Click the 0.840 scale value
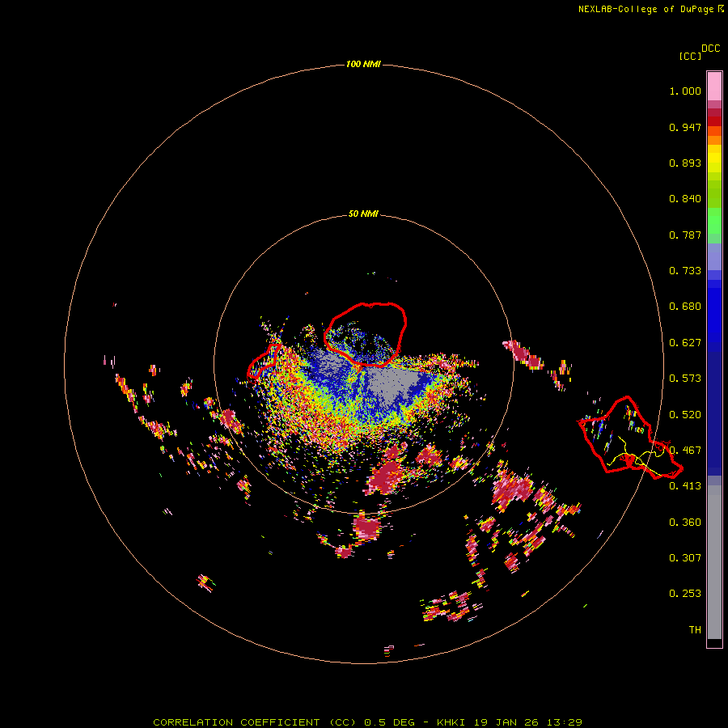The height and width of the screenshot is (728, 728). pos(685,199)
